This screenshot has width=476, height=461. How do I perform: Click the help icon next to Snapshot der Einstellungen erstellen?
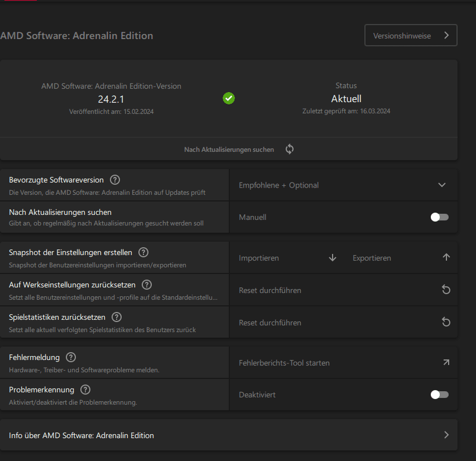click(143, 252)
